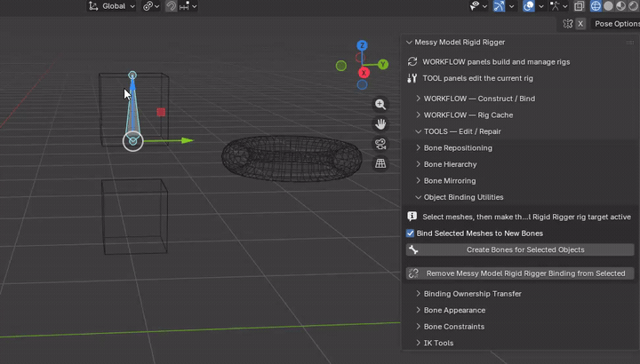Open the Global transform orientation dropdown
Image resolution: width=640 pixels, height=364 pixels.
[x=111, y=6]
